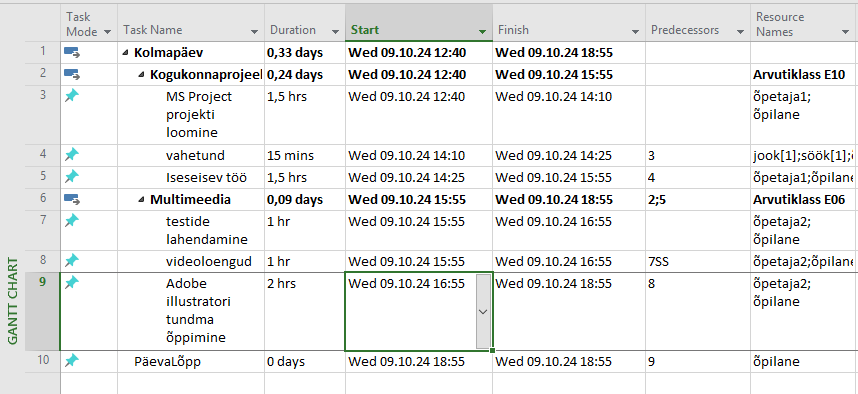The height and width of the screenshot is (394, 858).
Task: Select the Duration cell for vahetund
Action: pos(305,155)
